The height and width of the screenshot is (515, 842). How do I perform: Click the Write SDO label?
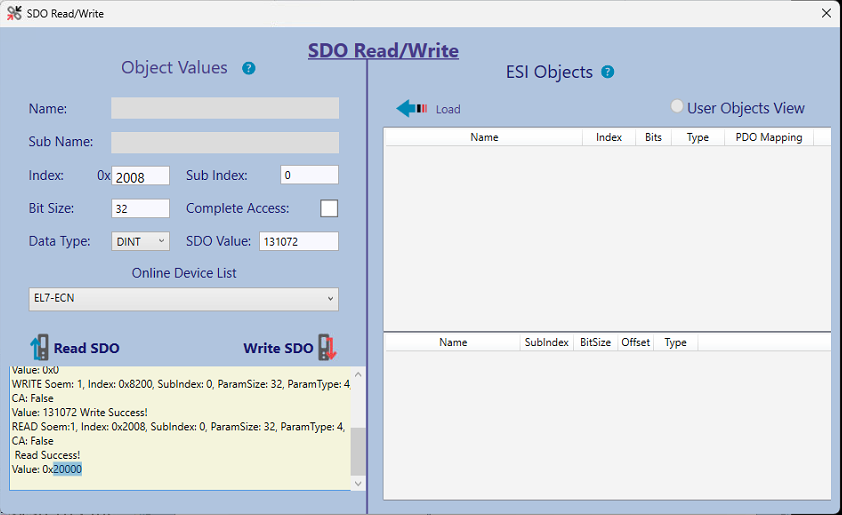click(278, 348)
